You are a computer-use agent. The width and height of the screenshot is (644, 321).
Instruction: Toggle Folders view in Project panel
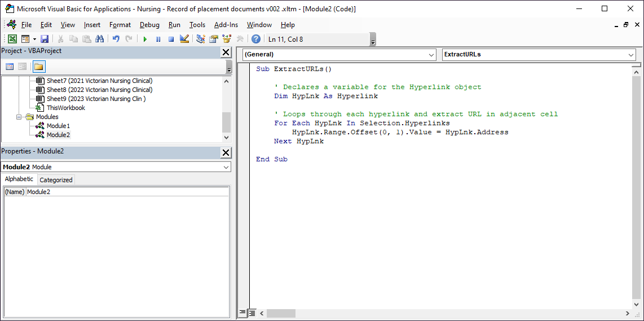click(38, 67)
